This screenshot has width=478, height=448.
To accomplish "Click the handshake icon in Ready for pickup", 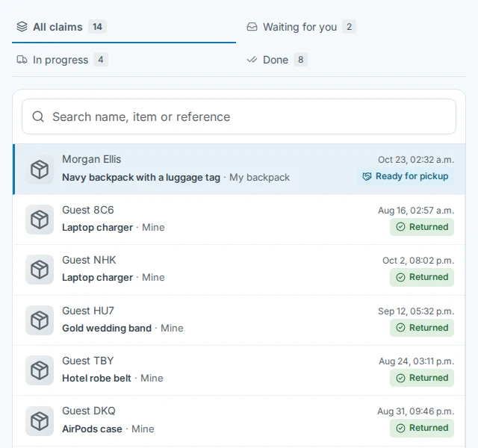I will (x=367, y=176).
